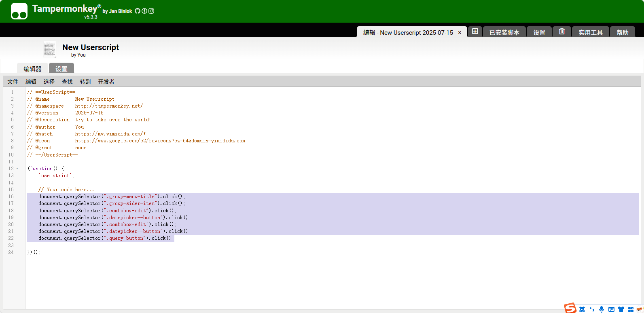Open the 开发者 menu
This screenshot has height=313, width=644.
click(x=106, y=82)
